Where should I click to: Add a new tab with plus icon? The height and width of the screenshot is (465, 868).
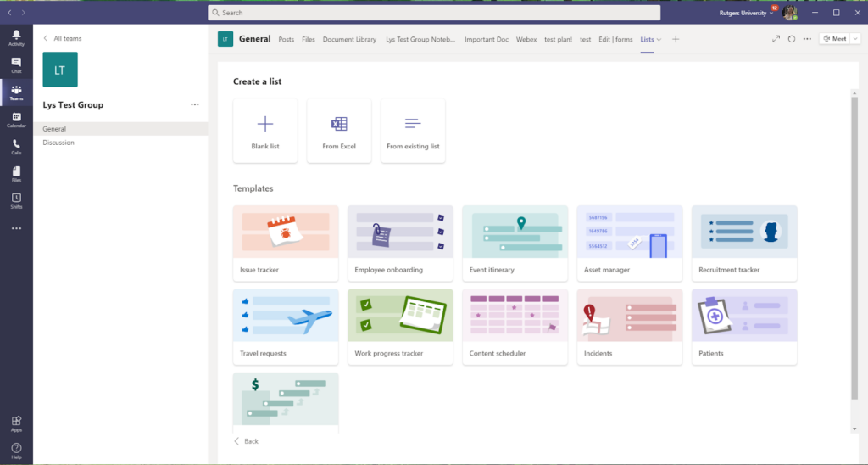pyautogui.click(x=676, y=39)
